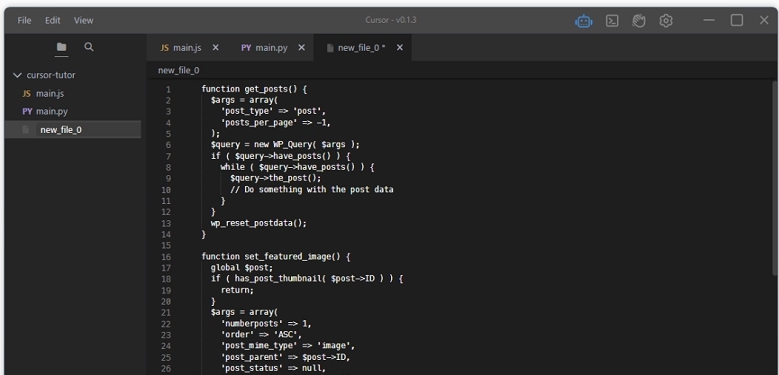This screenshot has width=779, height=375.
Task: Open the View menu
Action: pos(83,20)
